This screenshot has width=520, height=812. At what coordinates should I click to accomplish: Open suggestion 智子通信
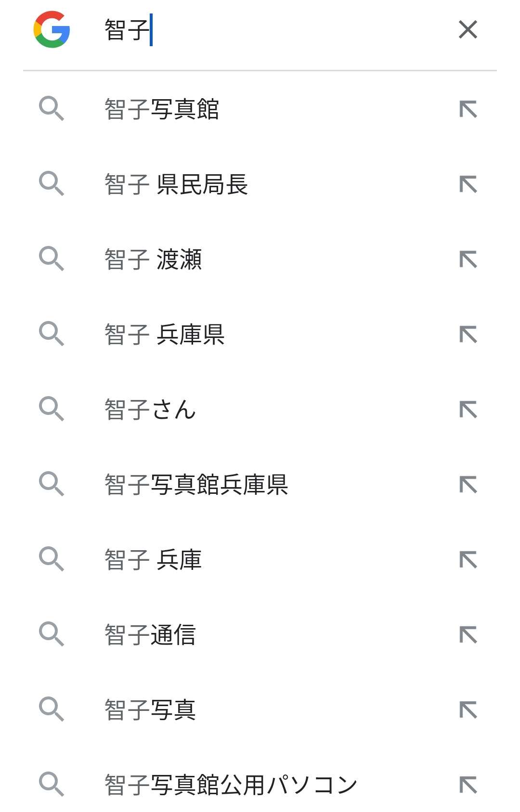[150, 635]
